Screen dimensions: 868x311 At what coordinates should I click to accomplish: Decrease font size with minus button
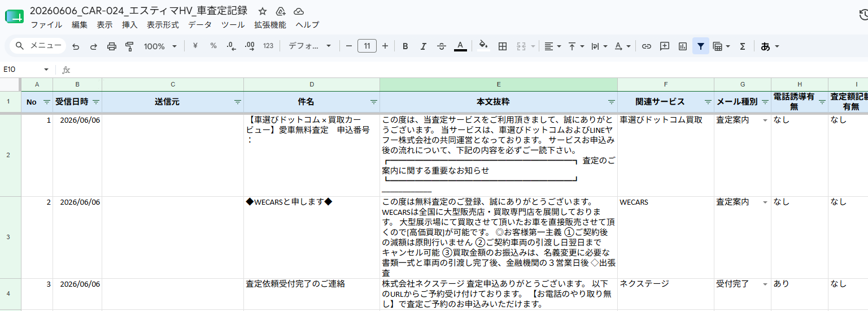pos(349,46)
